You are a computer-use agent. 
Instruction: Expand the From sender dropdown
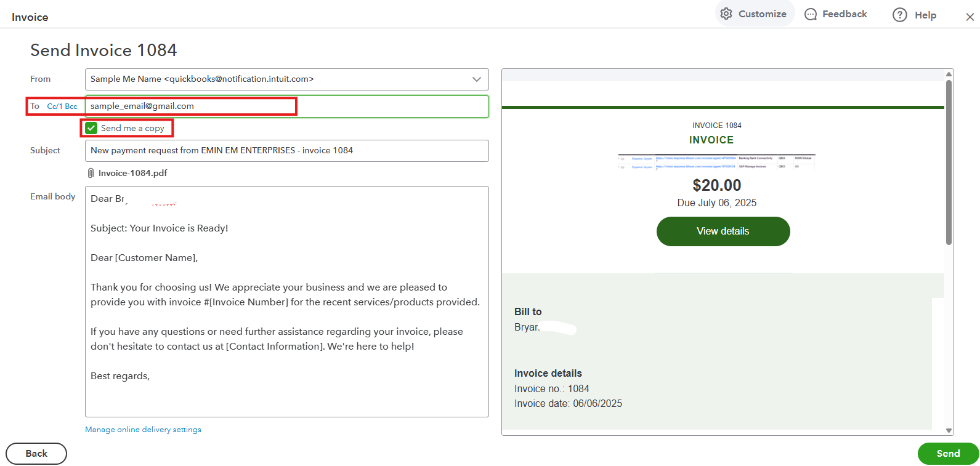click(476, 79)
